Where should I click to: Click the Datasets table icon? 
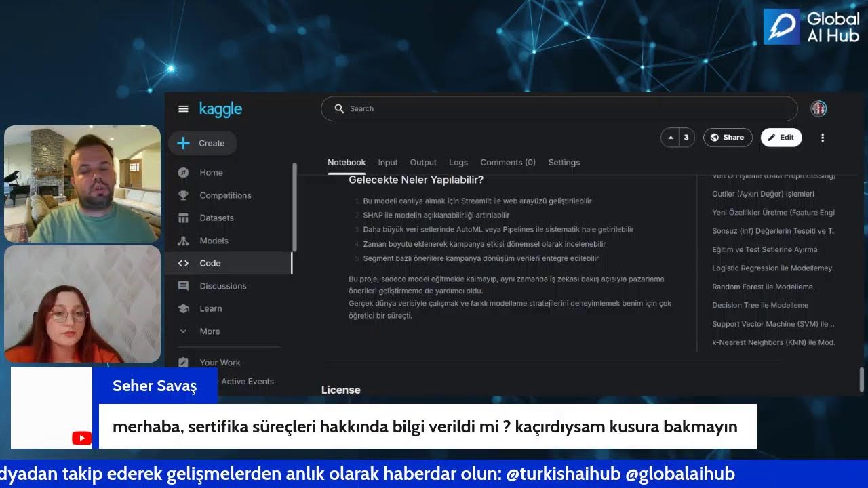[183, 218]
